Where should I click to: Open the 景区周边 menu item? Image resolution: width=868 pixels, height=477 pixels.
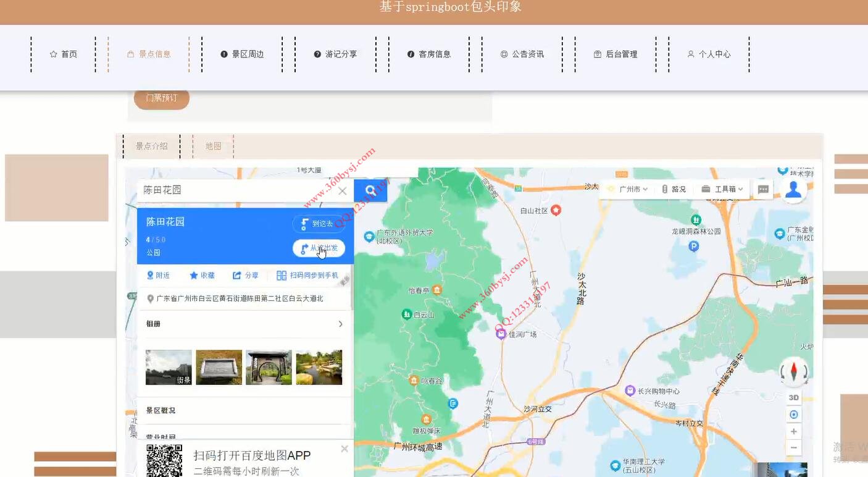point(242,54)
